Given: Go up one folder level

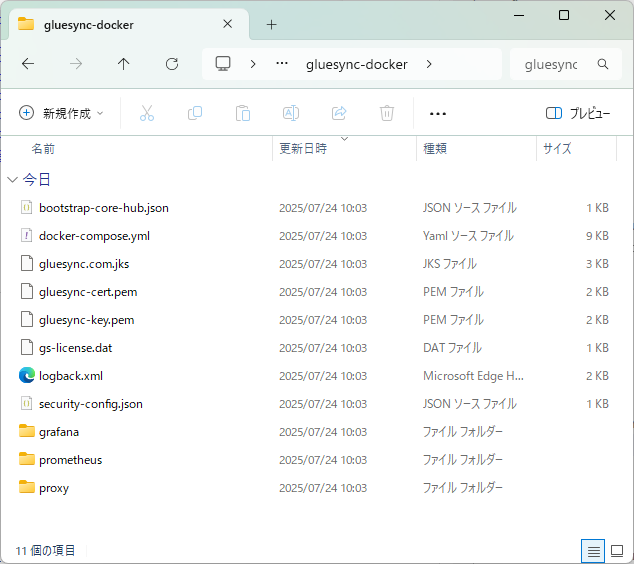Looking at the screenshot, I should click(123, 64).
